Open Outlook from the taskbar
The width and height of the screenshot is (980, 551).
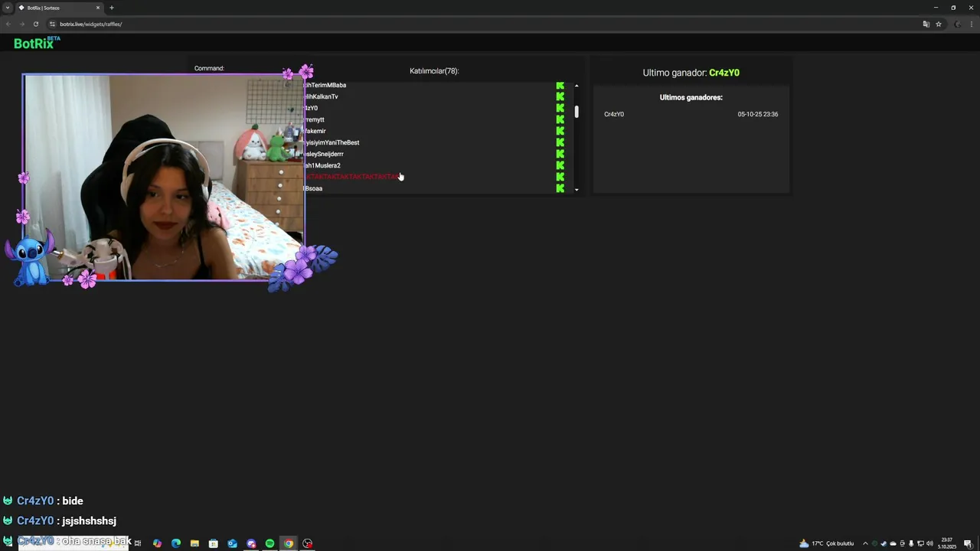(232, 543)
